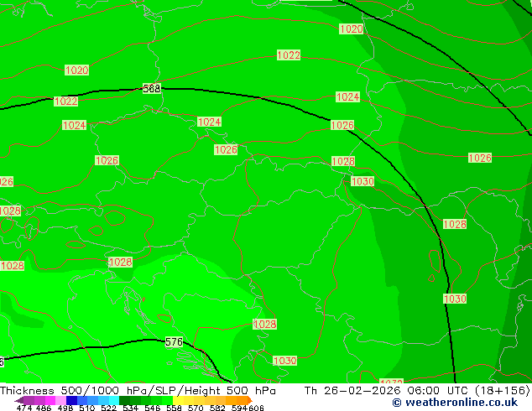Screen dimensions: 532x411
Task: Click the 576 height contour label
Action: click(x=174, y=342)
